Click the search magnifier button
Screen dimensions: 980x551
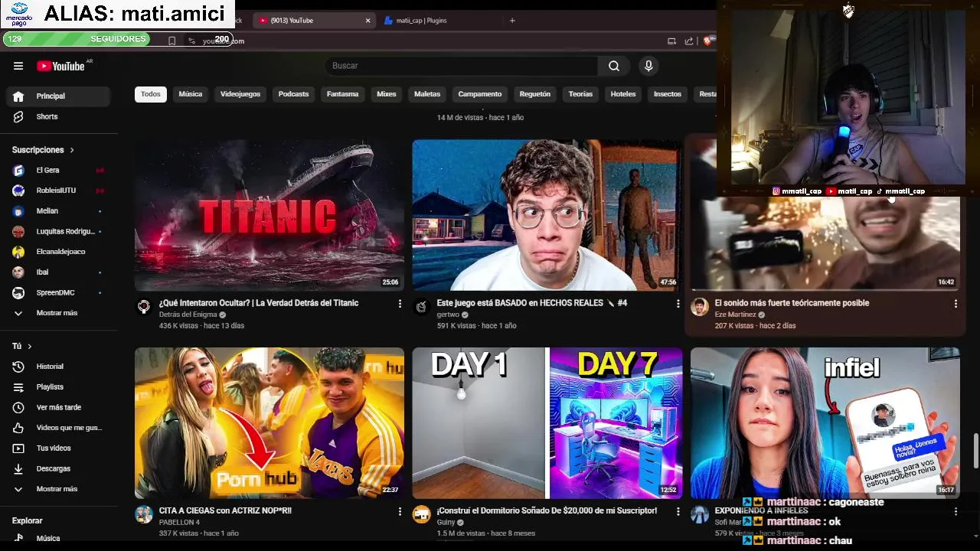click(x=614, y=66)
